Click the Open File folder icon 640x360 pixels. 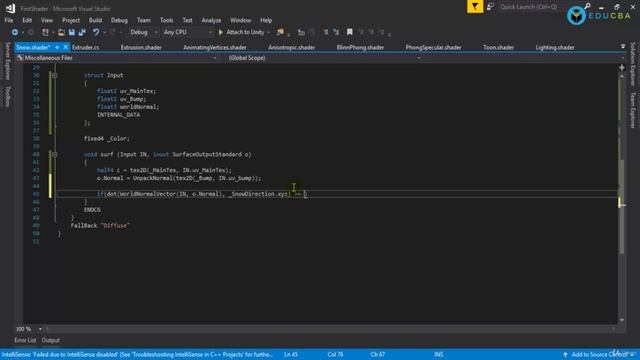61,32
